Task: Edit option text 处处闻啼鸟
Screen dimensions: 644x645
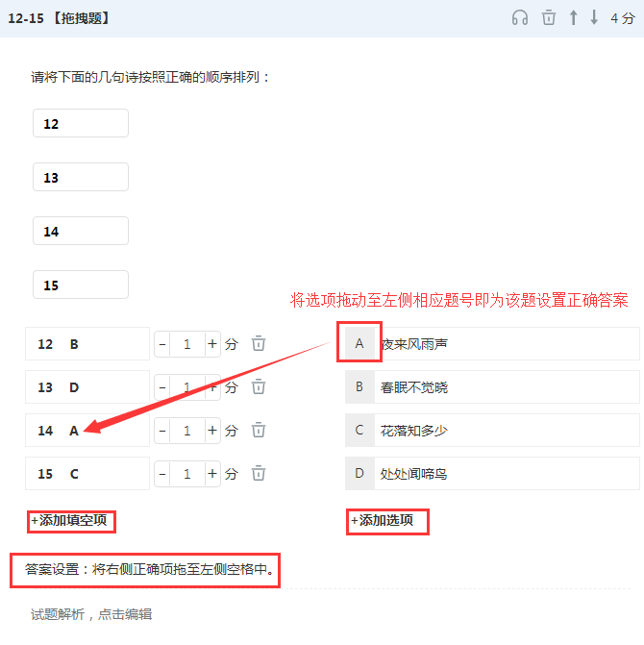Action: [507, 473]
